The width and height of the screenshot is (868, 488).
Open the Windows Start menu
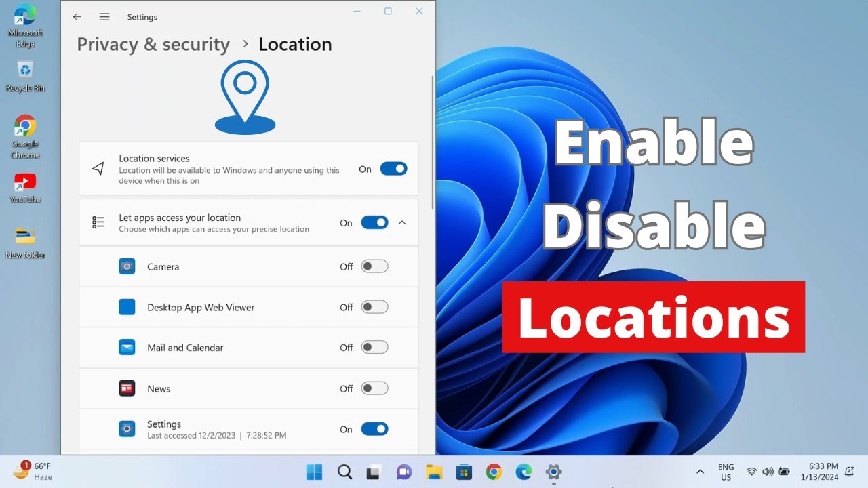point(314,472)
